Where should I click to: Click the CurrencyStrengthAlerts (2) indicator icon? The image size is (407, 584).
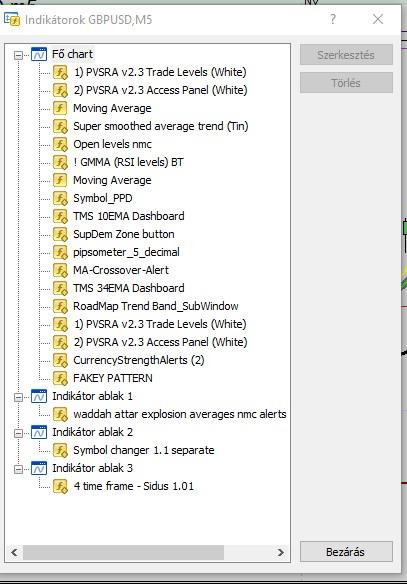(x=60, y=360)
